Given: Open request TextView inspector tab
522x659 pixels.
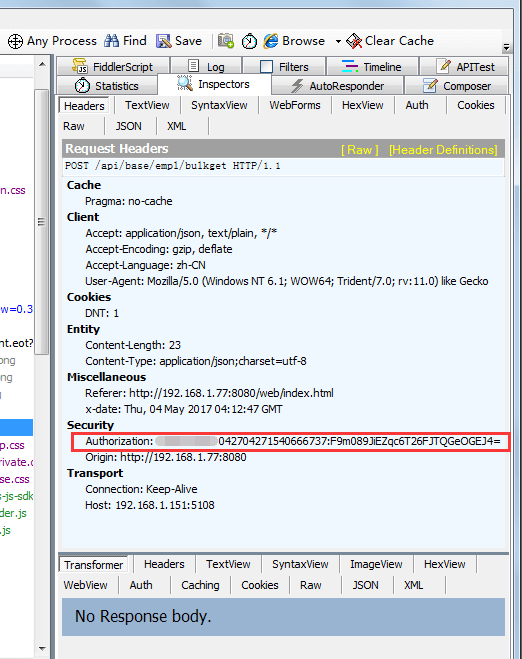Looking at the screenshot, I should coord(147,105).
